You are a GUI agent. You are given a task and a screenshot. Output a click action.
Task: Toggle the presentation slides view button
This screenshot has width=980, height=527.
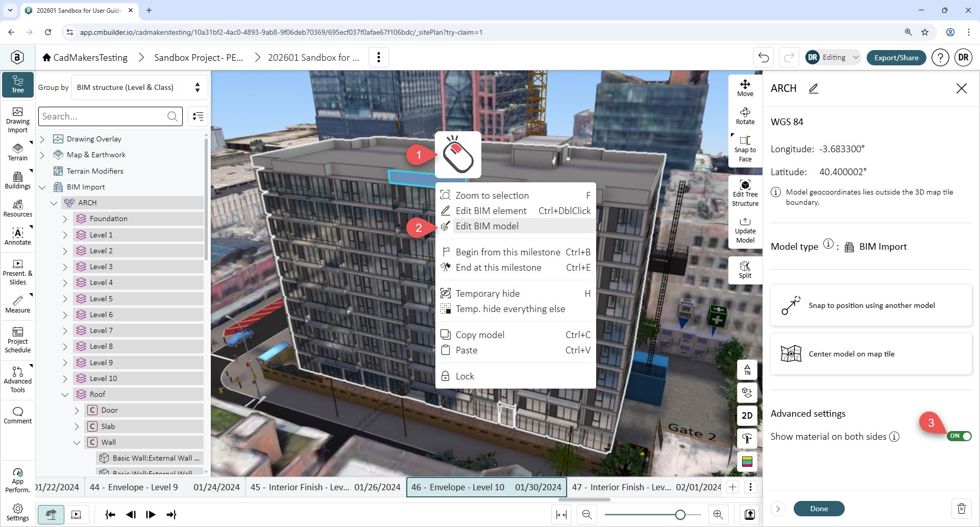(76, 514)
